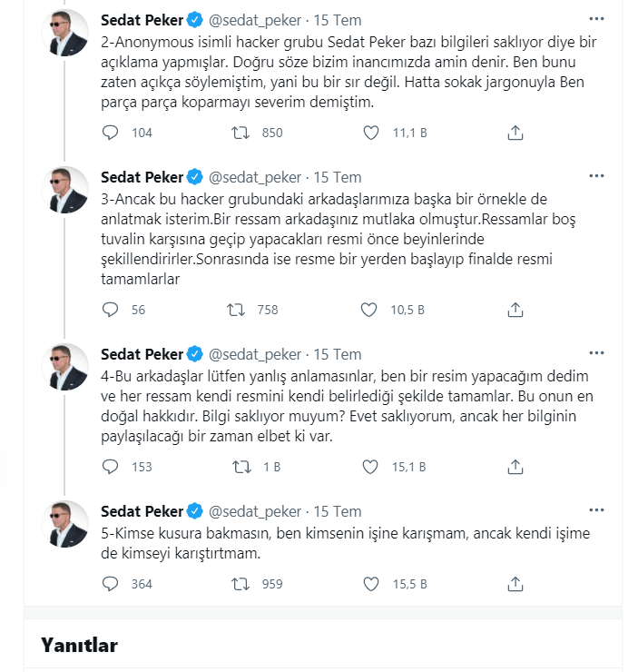Open more options on the 4-Bu arkadaşlar tweet
The image size is (638, 672).
[596, 353]
